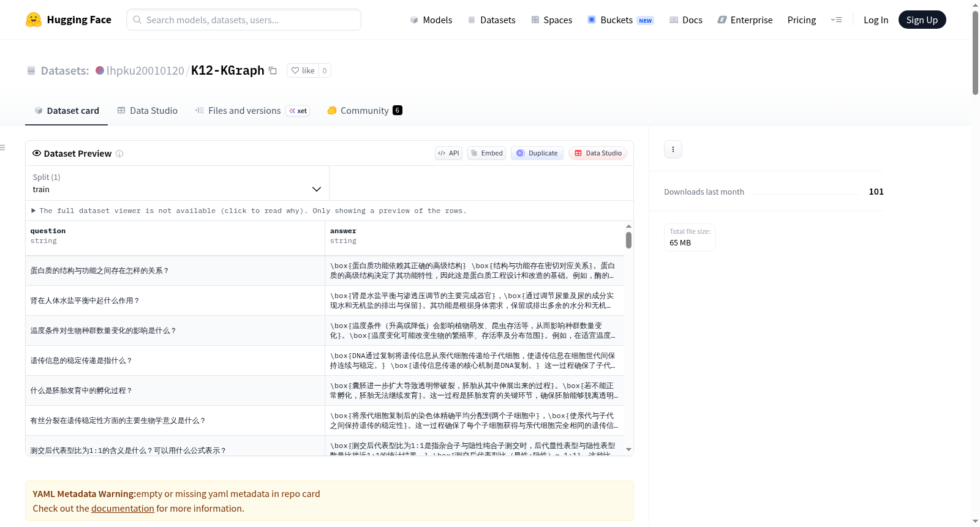Click the xet badge
This screenshot has height=527, width=980.
(298, 111)
